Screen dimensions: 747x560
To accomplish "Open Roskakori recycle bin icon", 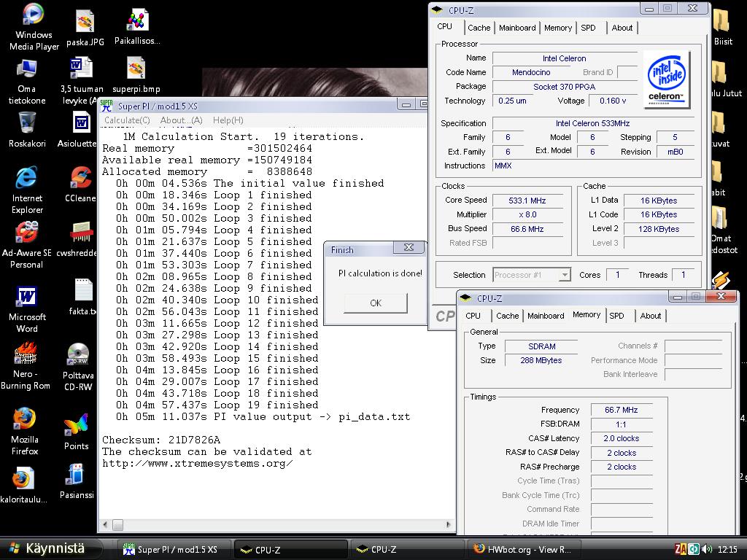I will (x=27, y=130).
